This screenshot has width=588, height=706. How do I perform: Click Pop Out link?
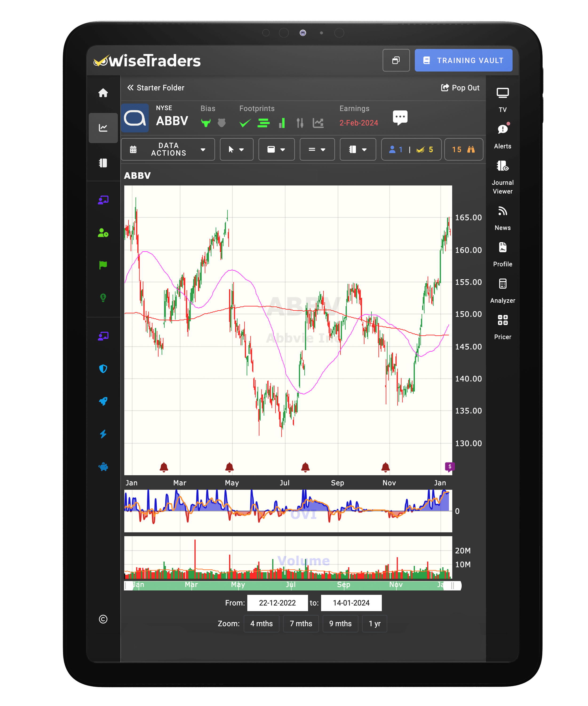[x=460, y=88]
